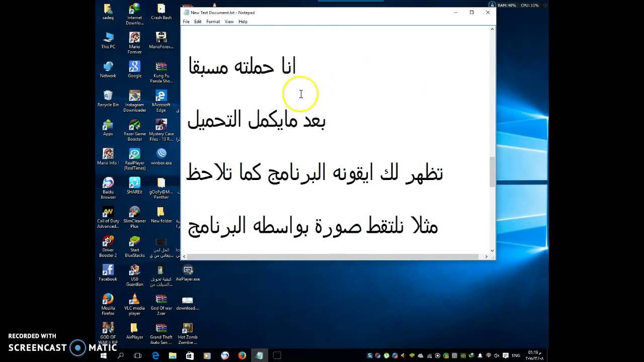The image size is (644, 362).
Task: Open Microsoft Edge from the taskbar
Action: 155,355
